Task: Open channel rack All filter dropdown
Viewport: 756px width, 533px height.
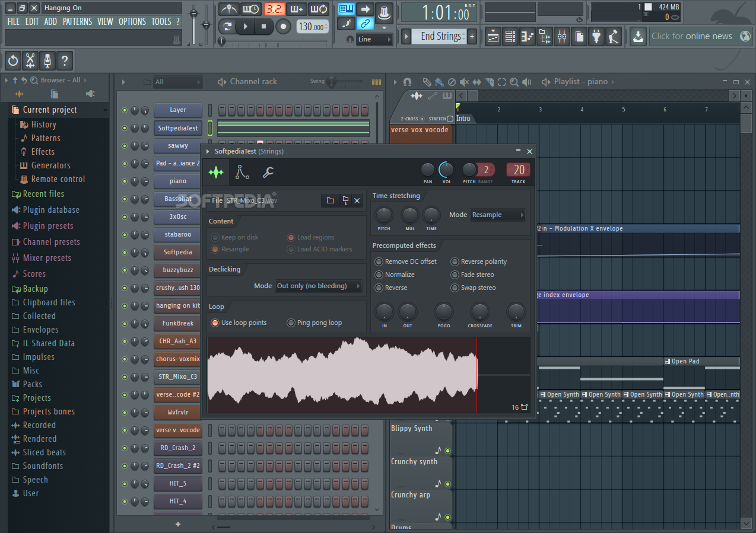Action: (177, 82)
